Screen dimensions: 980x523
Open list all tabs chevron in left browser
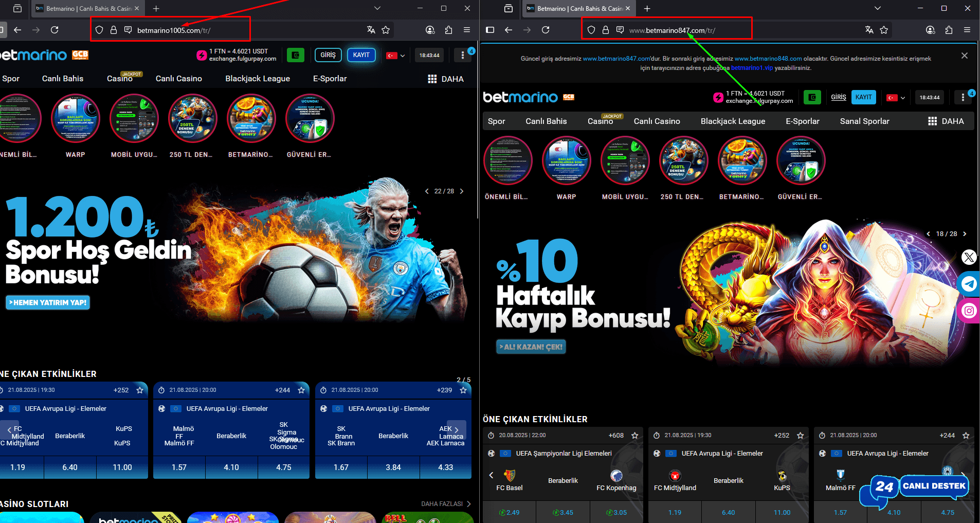pyautogui.click(x=377, y=8)
